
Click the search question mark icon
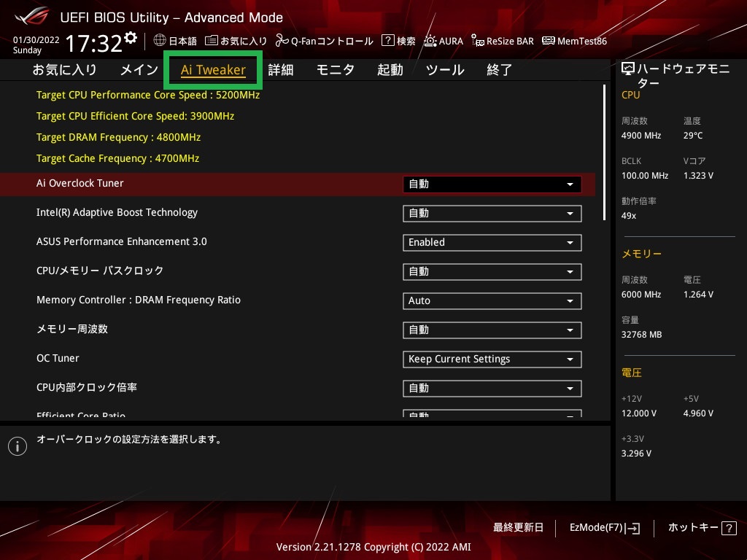(x=388, y=41)
